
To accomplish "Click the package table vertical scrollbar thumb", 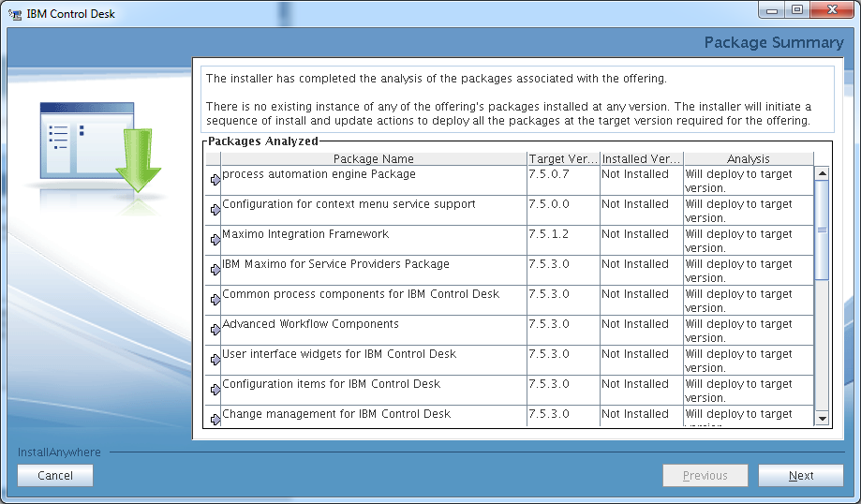I will (822, 230).
